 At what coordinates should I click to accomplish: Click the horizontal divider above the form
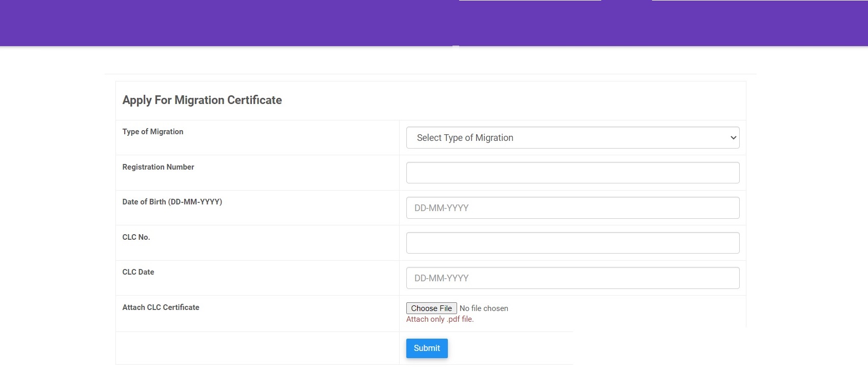coord(430,74)
